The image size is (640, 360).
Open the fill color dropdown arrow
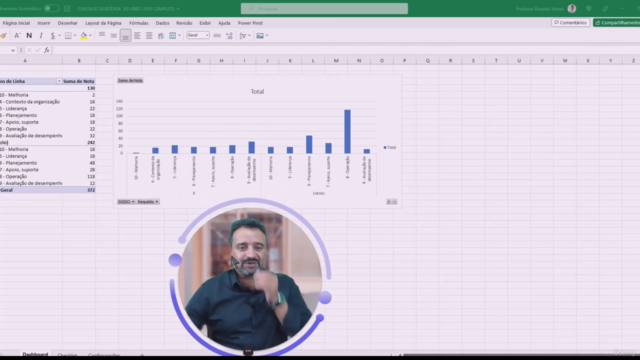[x=90, y=36]
